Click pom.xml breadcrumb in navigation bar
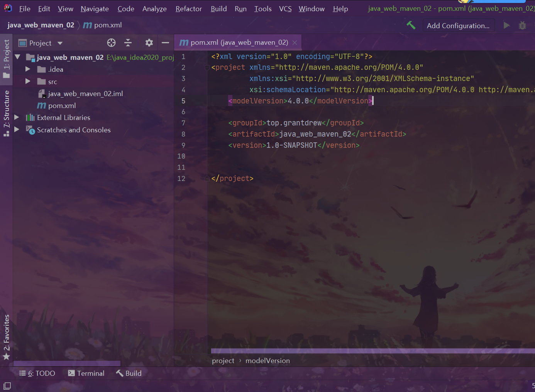Screen dimensions: 535x392 (103, 25)
